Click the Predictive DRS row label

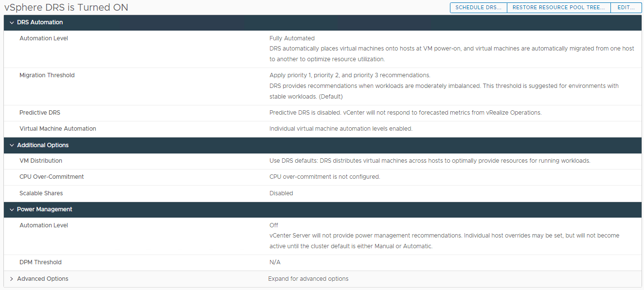(x=40, y=113)
